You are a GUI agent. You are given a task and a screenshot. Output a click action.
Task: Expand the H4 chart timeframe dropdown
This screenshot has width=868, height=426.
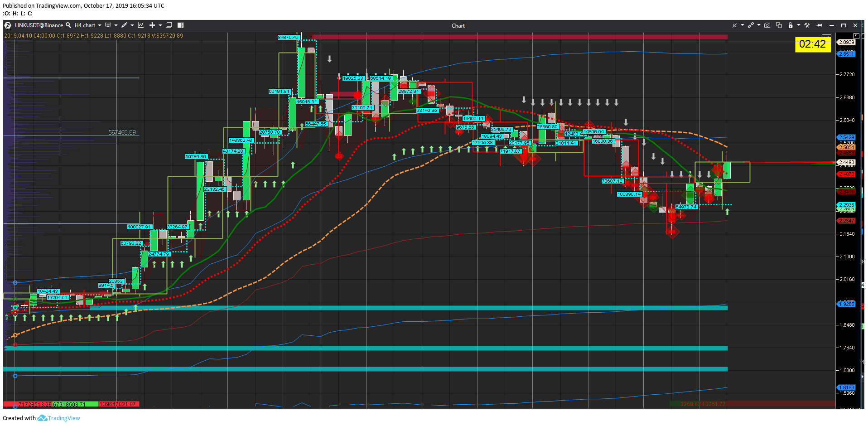[x=100, y=25]
